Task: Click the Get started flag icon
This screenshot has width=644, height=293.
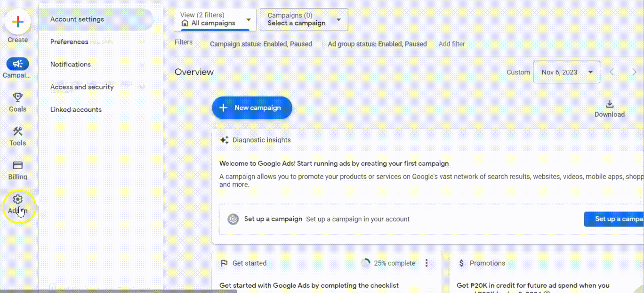Action: 224,263
